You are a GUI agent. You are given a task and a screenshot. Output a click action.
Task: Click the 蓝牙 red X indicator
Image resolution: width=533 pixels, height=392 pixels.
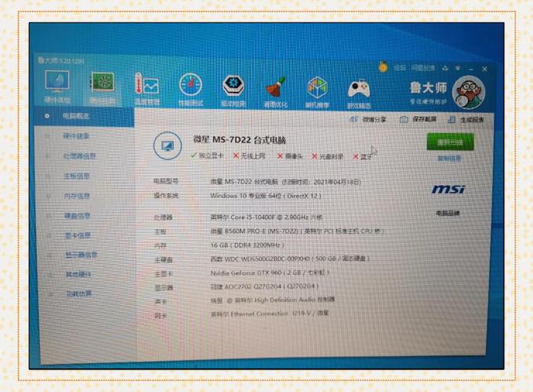[356, 157]
